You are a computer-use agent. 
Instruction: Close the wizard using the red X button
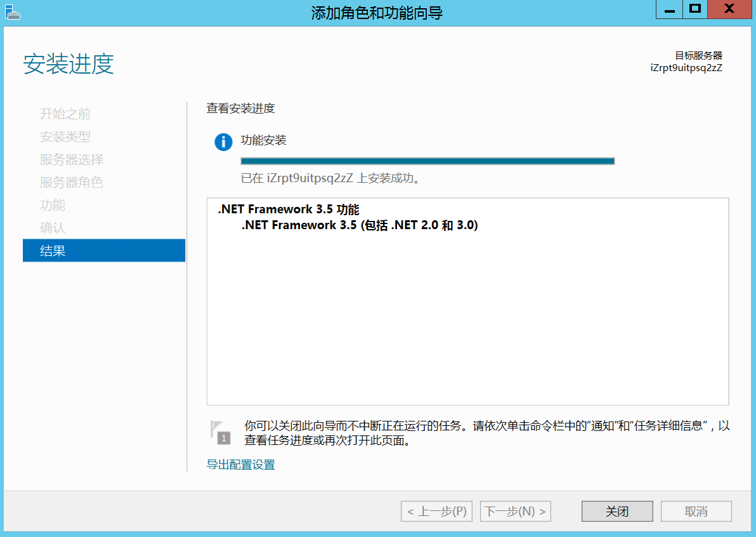[x=729, y=9]
